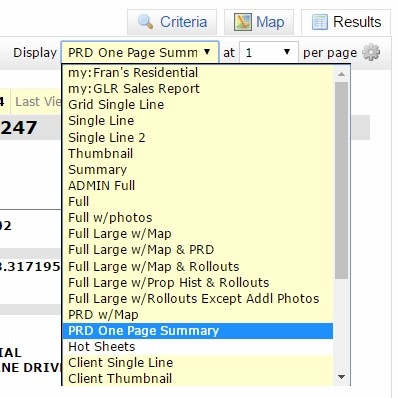Select the plain Full option

coord(197,201)
